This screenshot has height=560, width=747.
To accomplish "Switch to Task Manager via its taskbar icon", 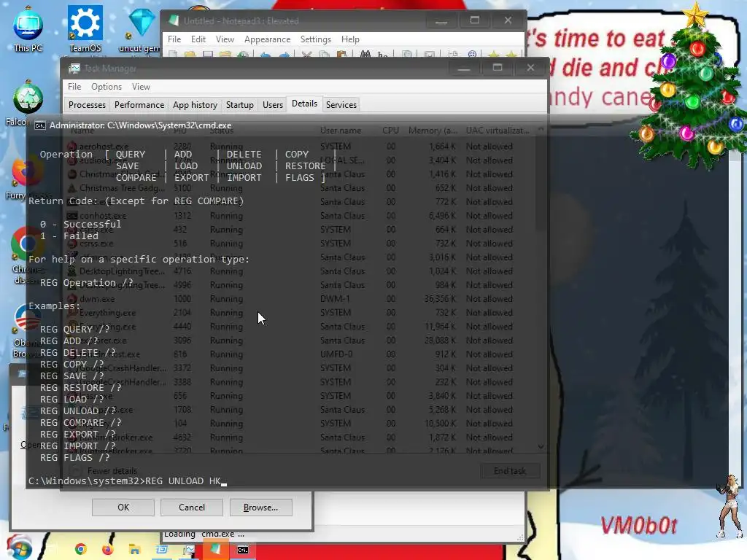I will coord(189,550).
